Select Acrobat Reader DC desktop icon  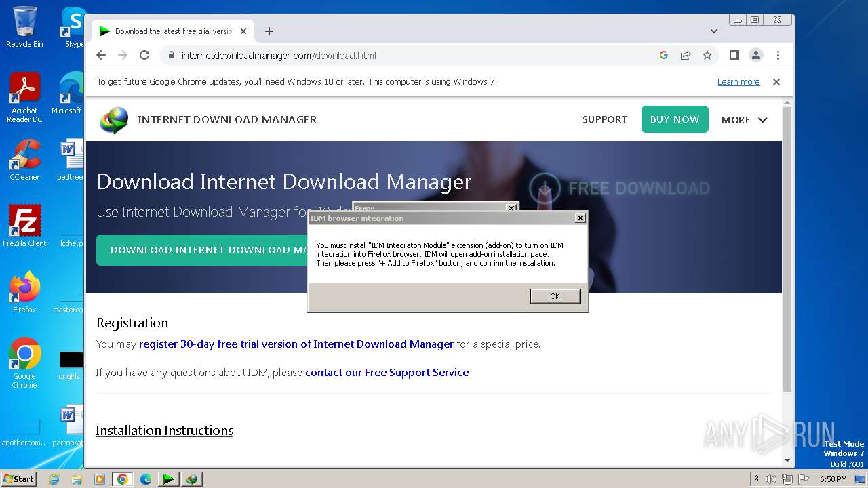[x=24, y=98]
